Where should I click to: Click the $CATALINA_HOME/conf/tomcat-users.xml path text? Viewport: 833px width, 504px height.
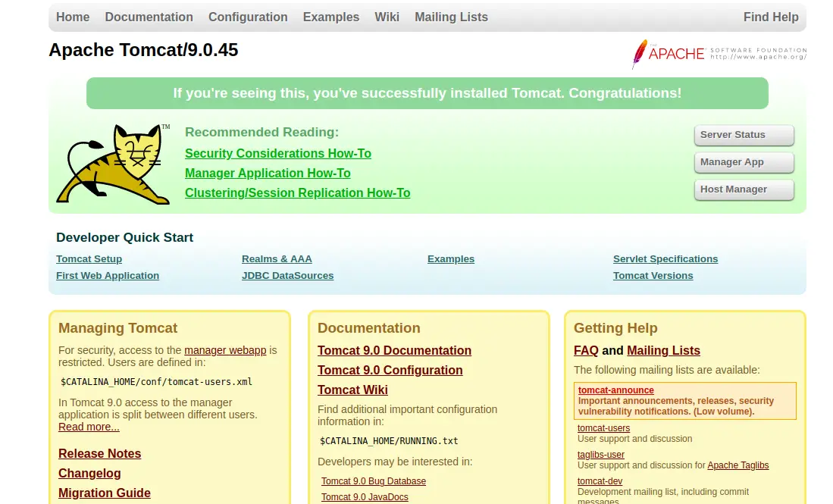156,382
